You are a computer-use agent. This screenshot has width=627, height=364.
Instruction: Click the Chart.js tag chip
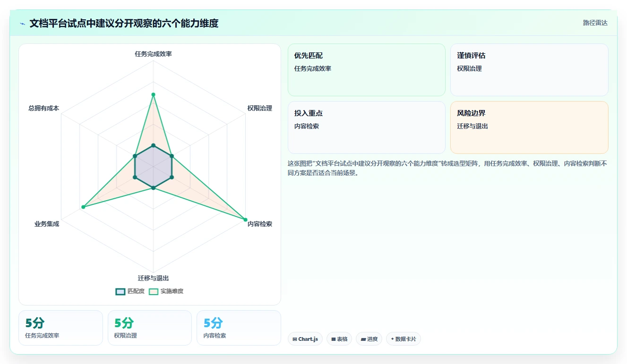(305, 339)
